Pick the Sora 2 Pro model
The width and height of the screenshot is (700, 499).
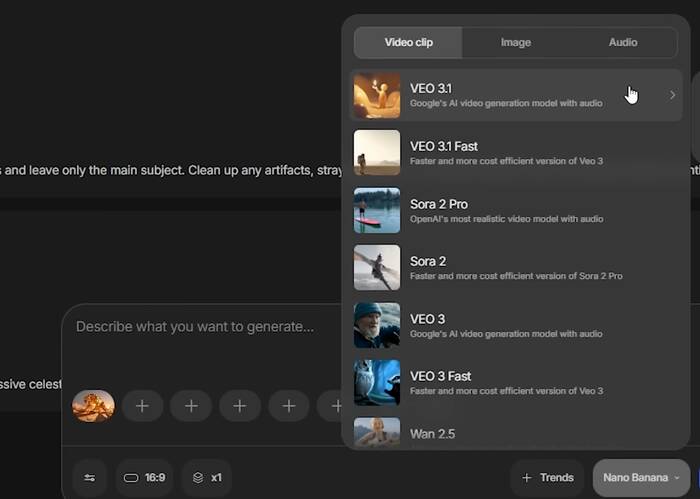pos(516,210)
